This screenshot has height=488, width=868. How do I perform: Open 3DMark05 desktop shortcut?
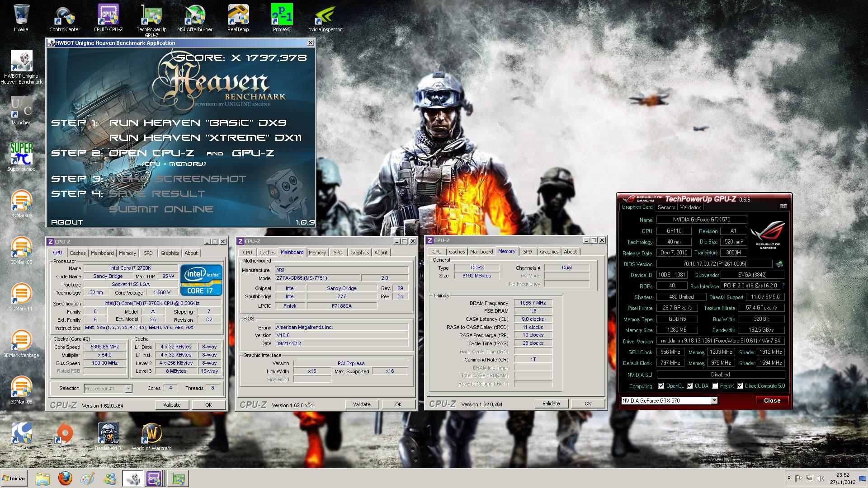tap(21, 250)
